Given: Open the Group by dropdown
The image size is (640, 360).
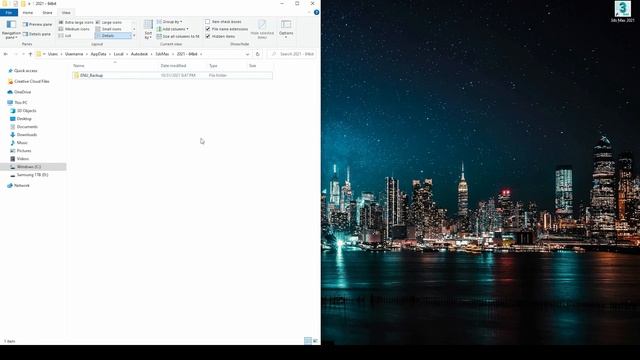Looking at the screenshot, I should click(x=170, y=22).
